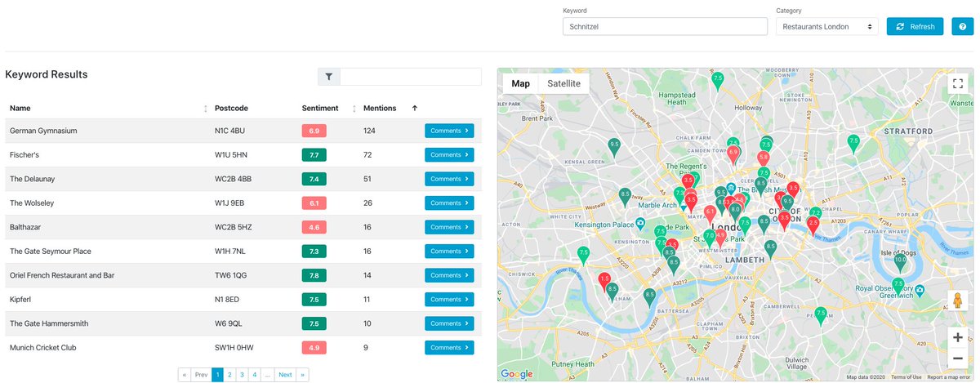Open Comments for Oriel French Restaurant and Bar
This screenshot has height=383, width=980.
coord(449,275)
